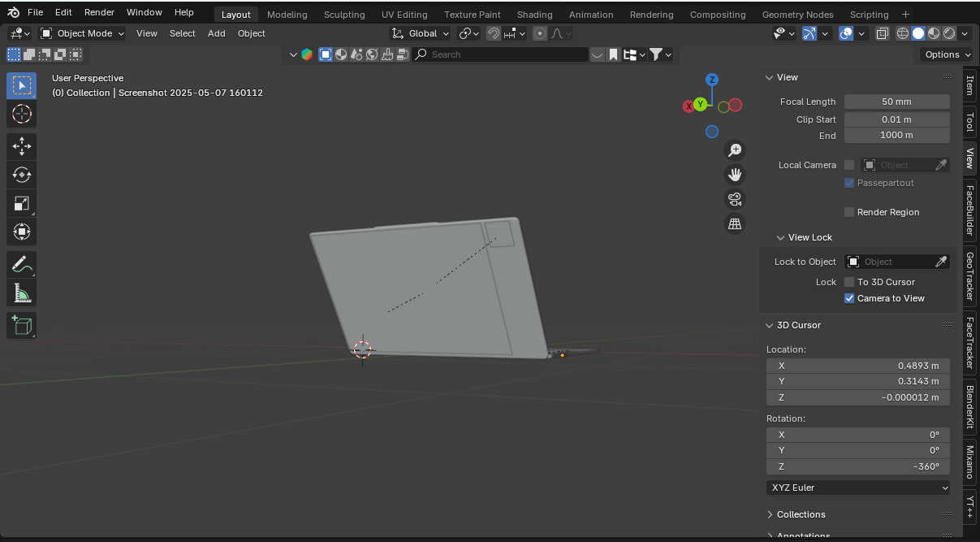Click the clip End 1000 m field
Viewport: 980px width, 542px height.
(x=897, y=135)
